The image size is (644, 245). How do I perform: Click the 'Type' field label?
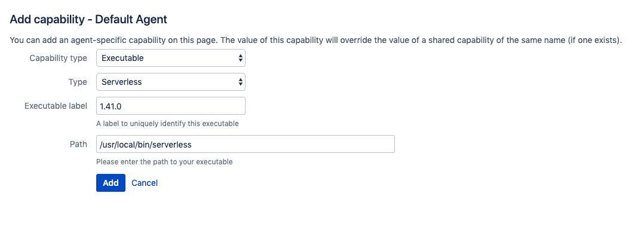[x=78, y=82]
